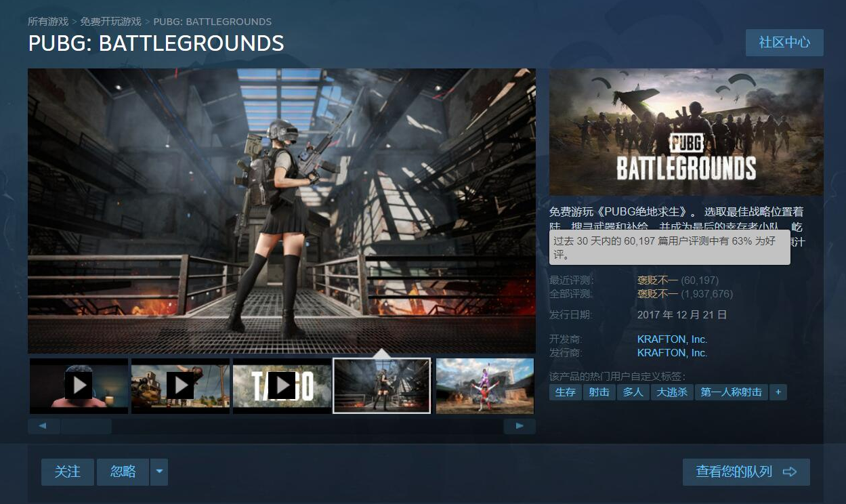
Task: Play the third TAEGO video thumbnail
Action: pyautogui.click(x=282, y=385)
